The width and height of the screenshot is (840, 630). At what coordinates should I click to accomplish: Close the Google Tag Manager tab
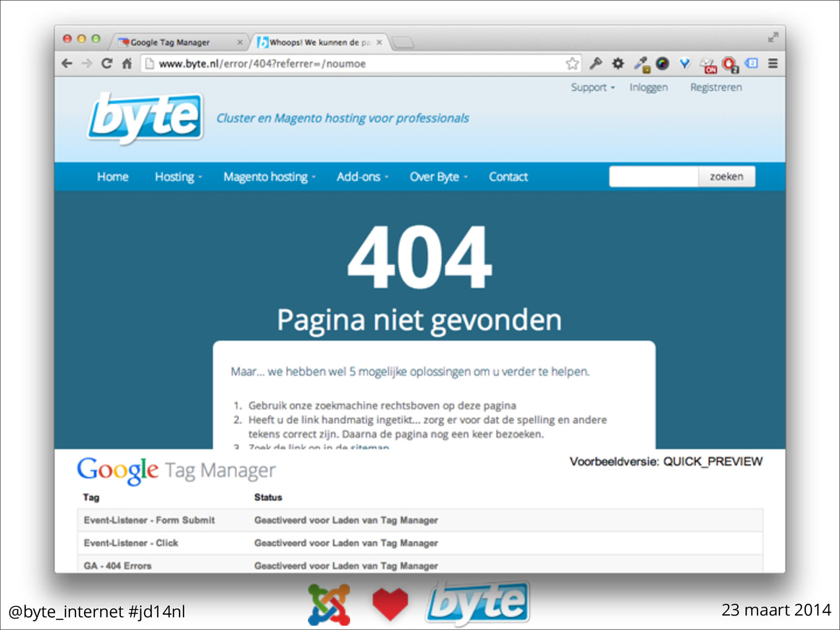point(240,42)
